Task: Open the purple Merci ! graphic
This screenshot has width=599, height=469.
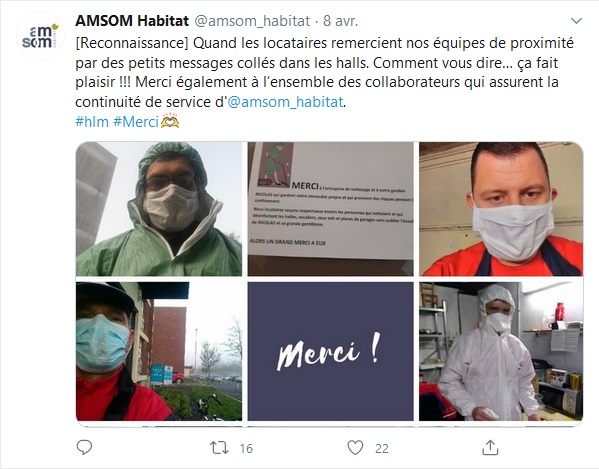Action: pos(330,351)
